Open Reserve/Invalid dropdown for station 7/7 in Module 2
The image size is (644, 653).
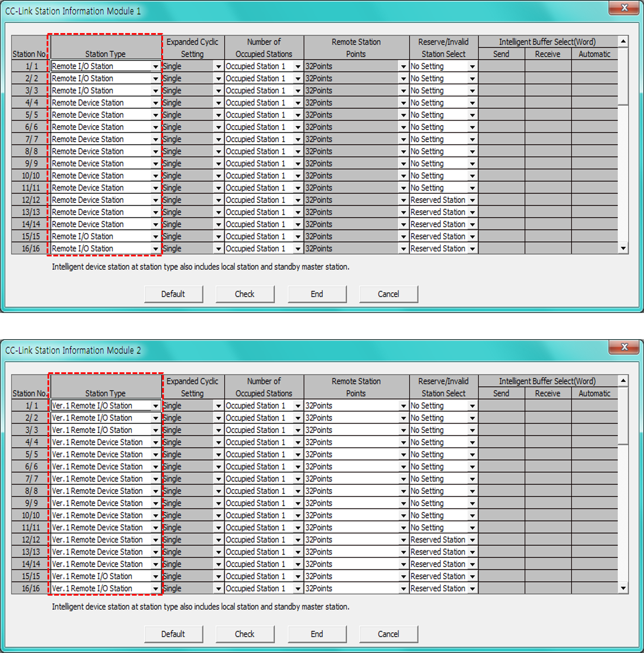(472, 479)
